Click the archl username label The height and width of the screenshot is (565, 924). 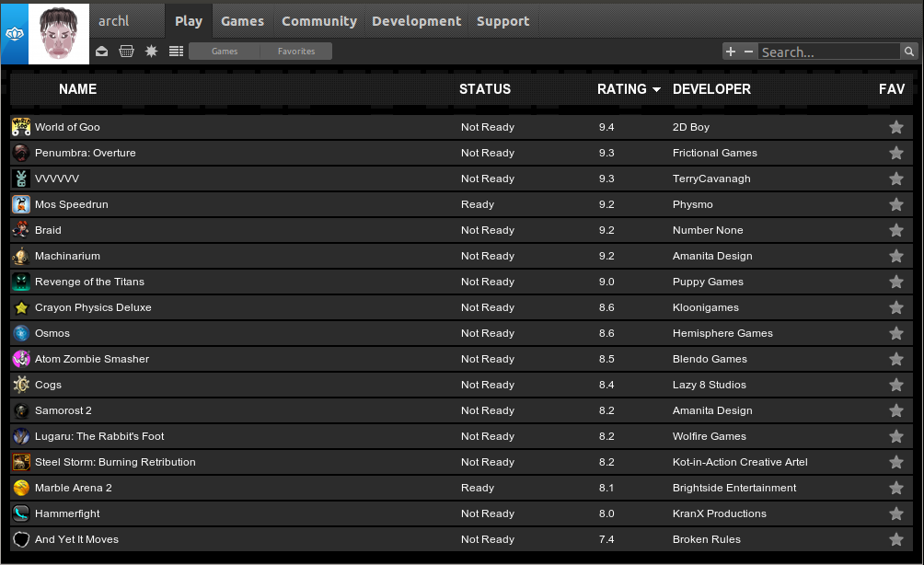click(113, 21)
